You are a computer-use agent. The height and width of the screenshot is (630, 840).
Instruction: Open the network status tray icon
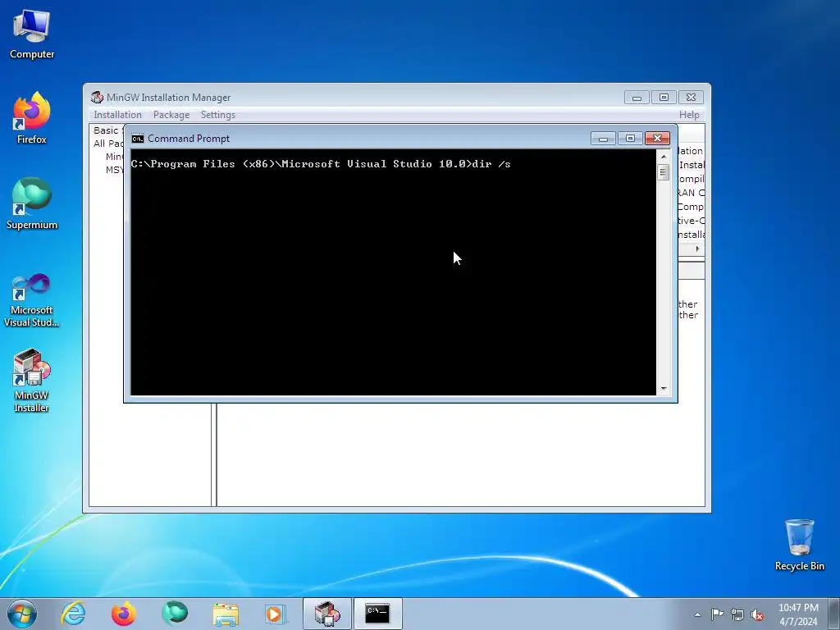(x=737, y=614)
